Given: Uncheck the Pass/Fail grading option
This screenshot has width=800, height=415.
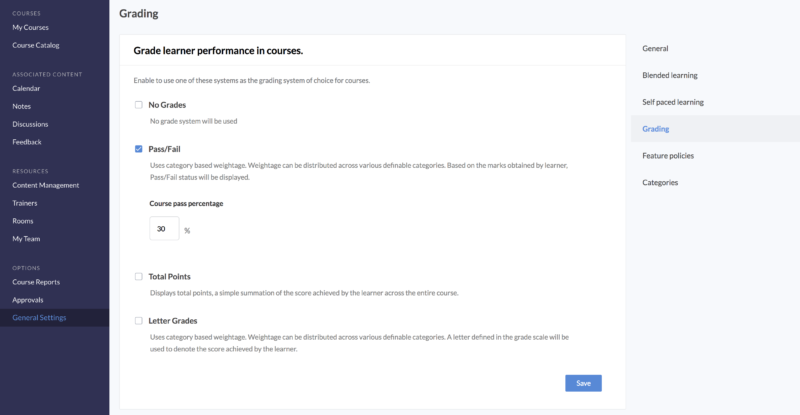Looking at the screenshot, I should (139, 148).
